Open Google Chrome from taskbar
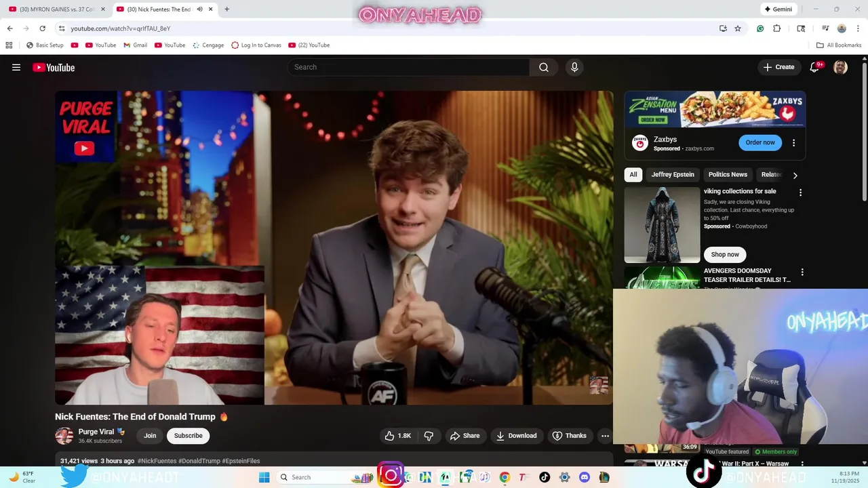 [x=505, y=477]
